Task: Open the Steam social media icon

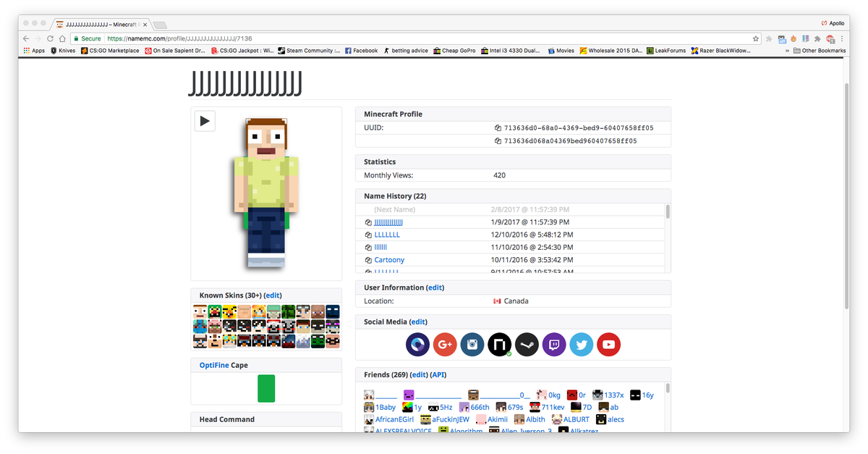Action: [x=527, y=345]
